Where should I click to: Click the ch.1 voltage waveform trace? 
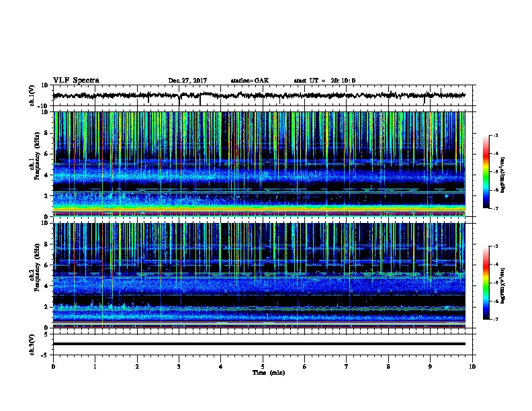tap(259, 95)
